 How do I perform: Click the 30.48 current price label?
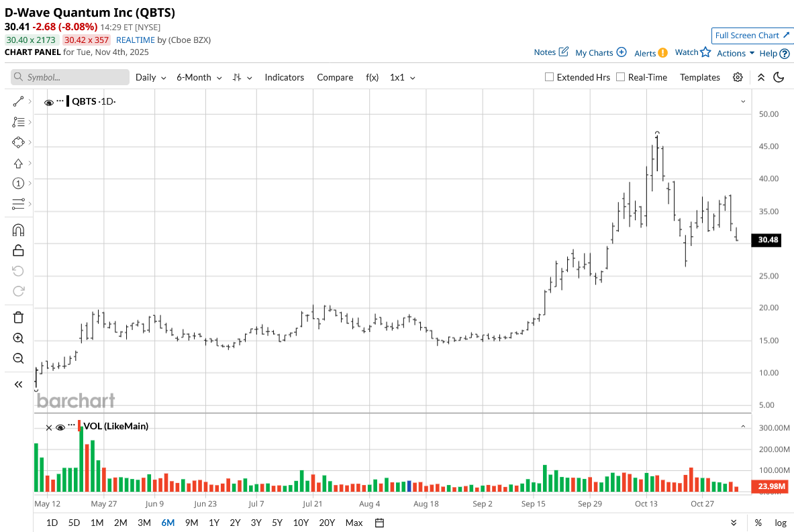pos(768,240)
